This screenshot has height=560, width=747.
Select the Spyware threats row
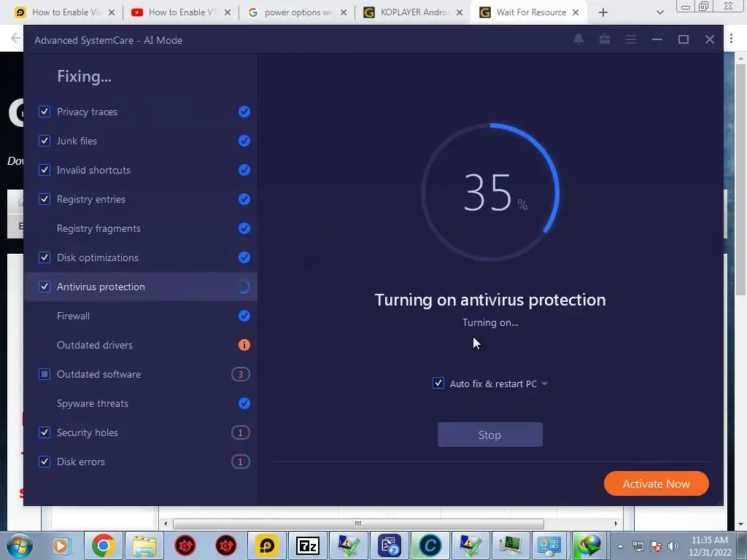tap(141, 403)
